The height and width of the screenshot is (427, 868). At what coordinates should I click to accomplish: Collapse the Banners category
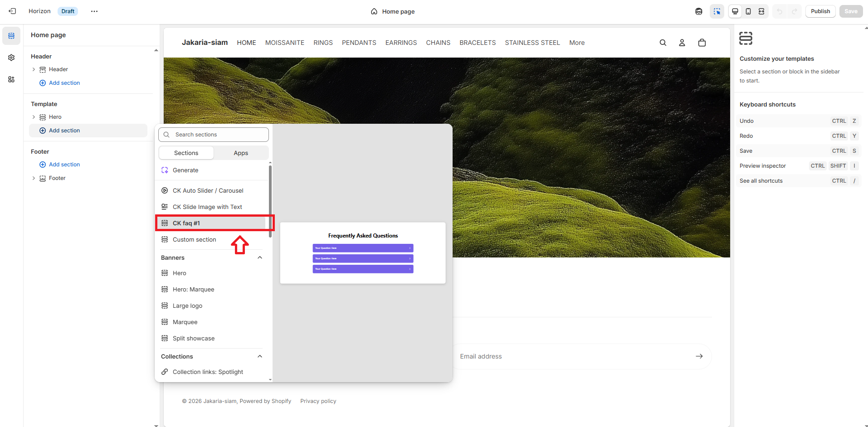(x=260, y=257)
